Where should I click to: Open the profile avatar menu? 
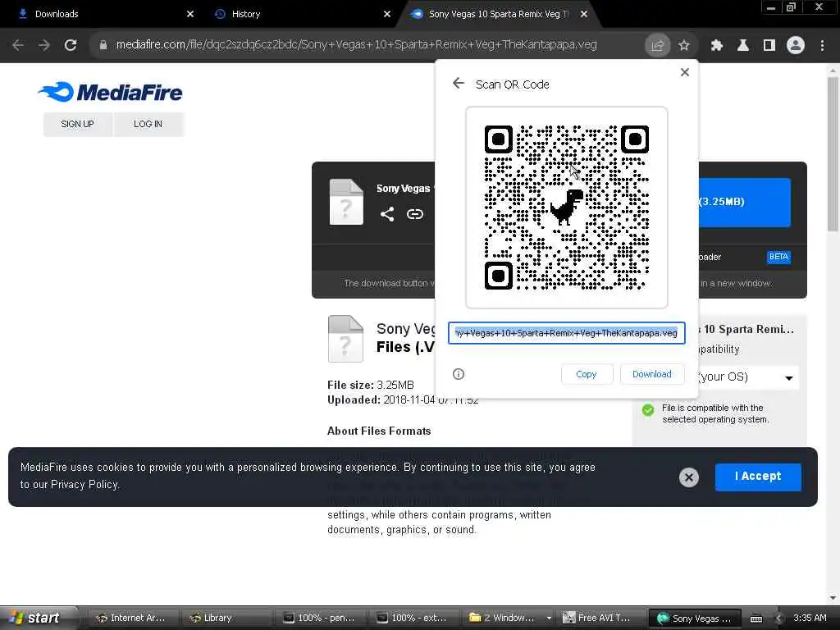(796, 46)
